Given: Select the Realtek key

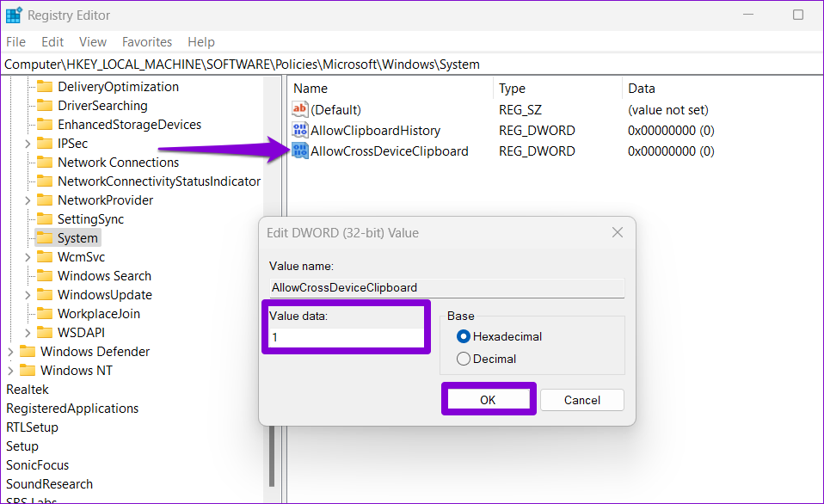Looking at the screenshot, I should tap(28, 390).
